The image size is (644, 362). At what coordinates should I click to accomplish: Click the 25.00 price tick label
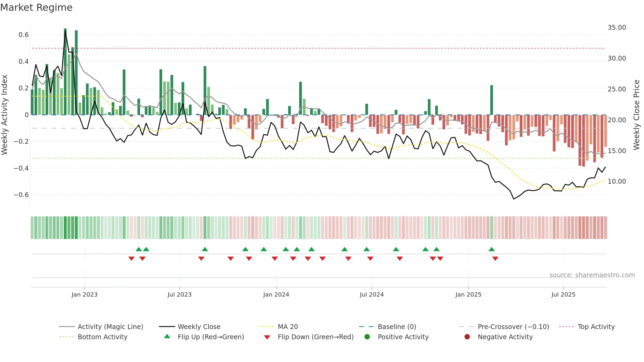[x=617, y=89]
